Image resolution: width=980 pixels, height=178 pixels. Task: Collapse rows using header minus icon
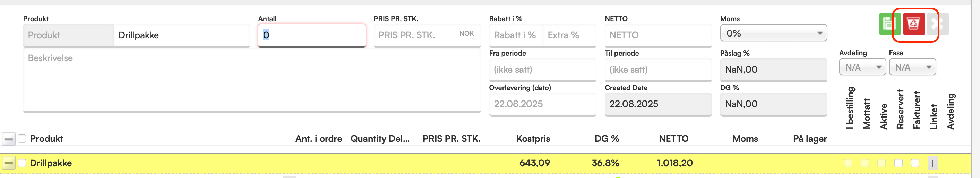click(x=9, y=139)
